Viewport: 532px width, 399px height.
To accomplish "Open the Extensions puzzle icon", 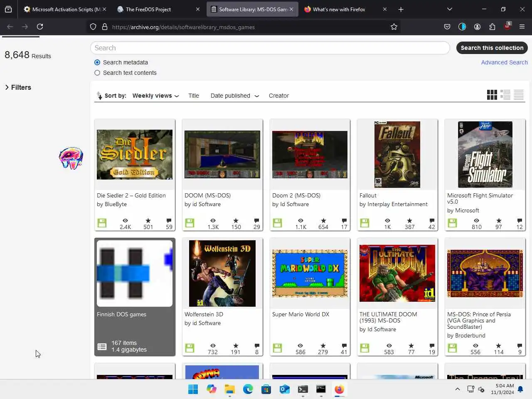I will click(x=492, y=27).
